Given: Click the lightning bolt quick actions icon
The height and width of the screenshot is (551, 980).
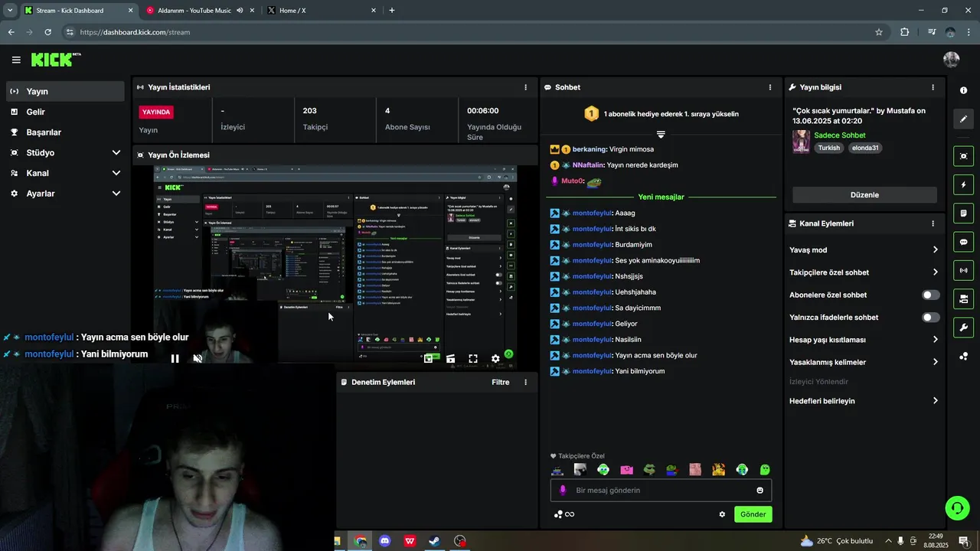Looking at the screenshot, I should [963, 184].
